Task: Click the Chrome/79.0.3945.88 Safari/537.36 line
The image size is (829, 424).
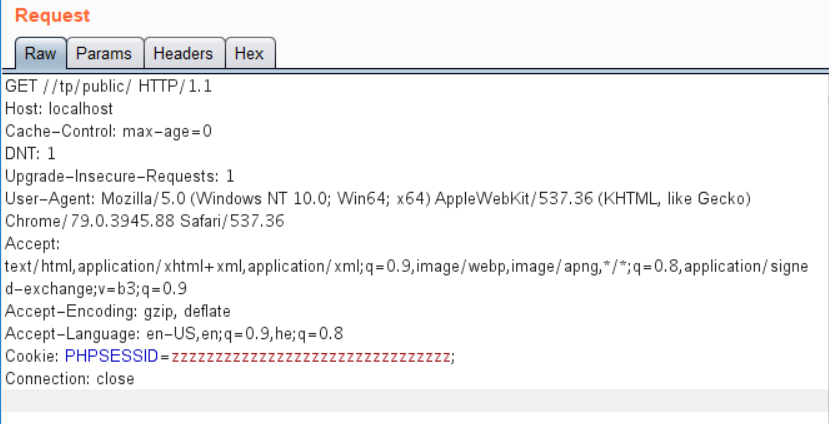Action: tap(145, 220)
